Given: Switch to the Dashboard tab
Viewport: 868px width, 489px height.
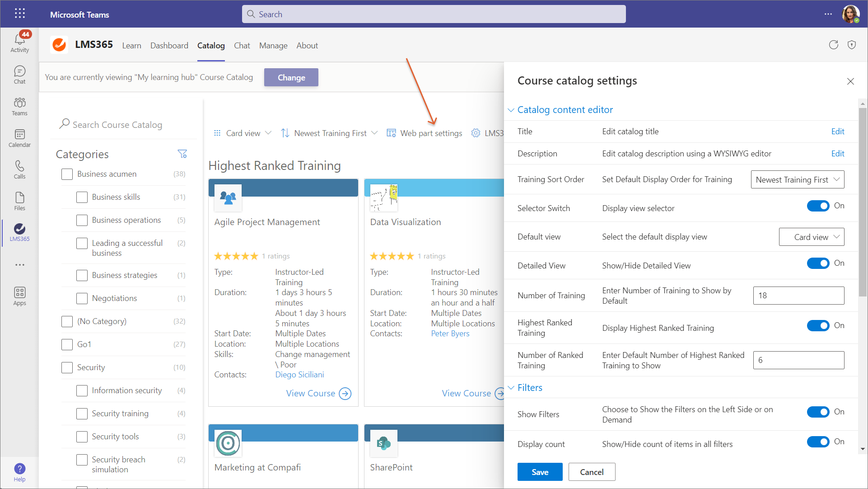Looking at the screenshot, I should pos(169,46).
